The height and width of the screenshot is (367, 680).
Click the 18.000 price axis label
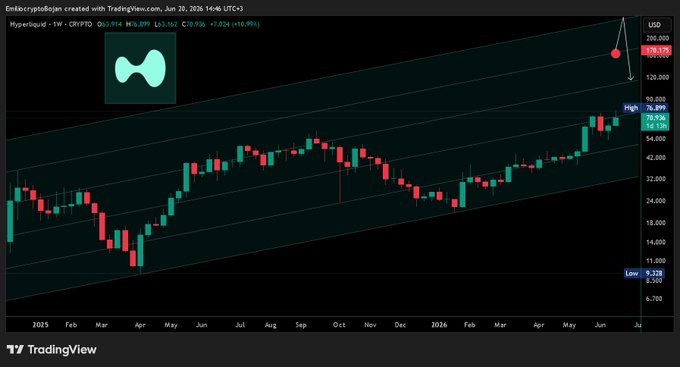[656, 223]
